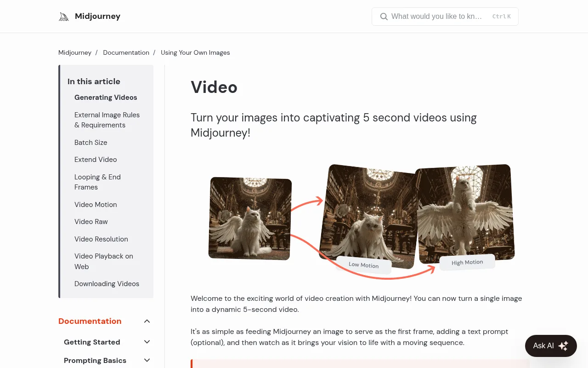This screenshot has width=588, height=368.
Task: Click the 'In this article' heading
Action: (x=94, y=81)
